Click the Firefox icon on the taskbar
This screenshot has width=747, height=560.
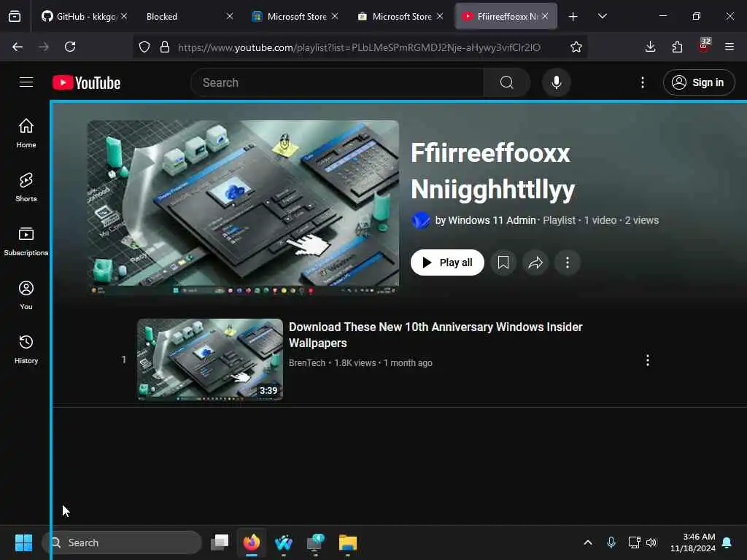pyautogui.click(x=252, y=542)
